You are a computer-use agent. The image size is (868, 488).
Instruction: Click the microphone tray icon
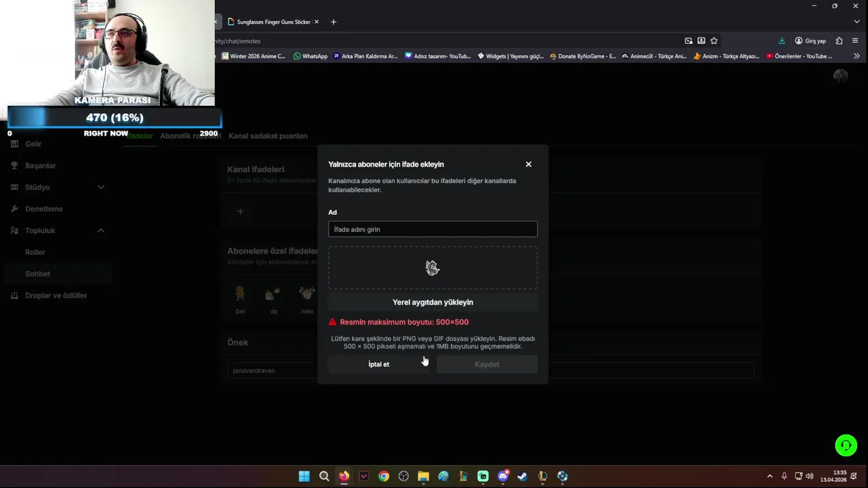[785, 476]
